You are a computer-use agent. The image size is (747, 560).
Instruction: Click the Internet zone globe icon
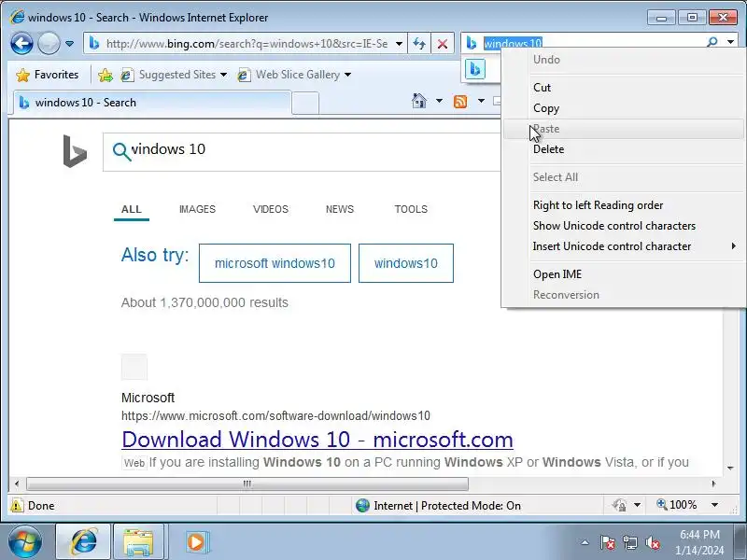(362, 505)
